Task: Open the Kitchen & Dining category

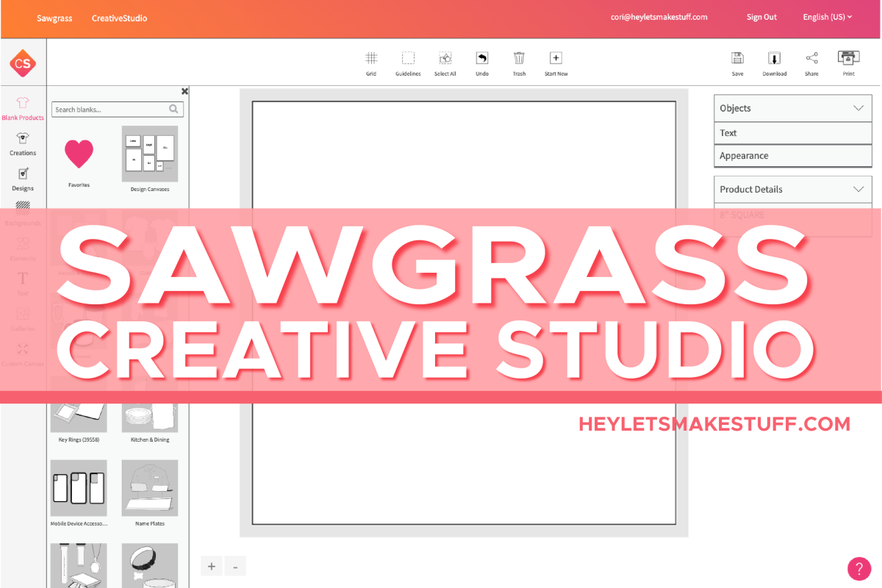Action: click(150, 423)
